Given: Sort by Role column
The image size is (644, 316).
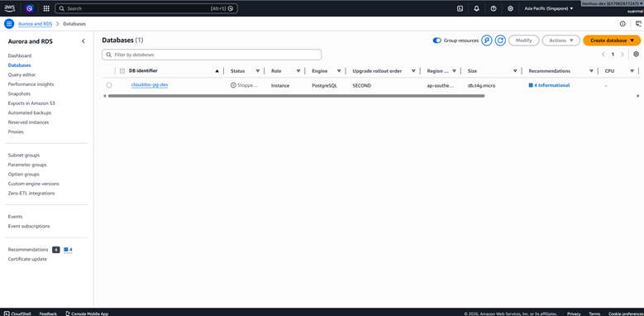Looking at the screenshot, I should [x=298, y=71].
